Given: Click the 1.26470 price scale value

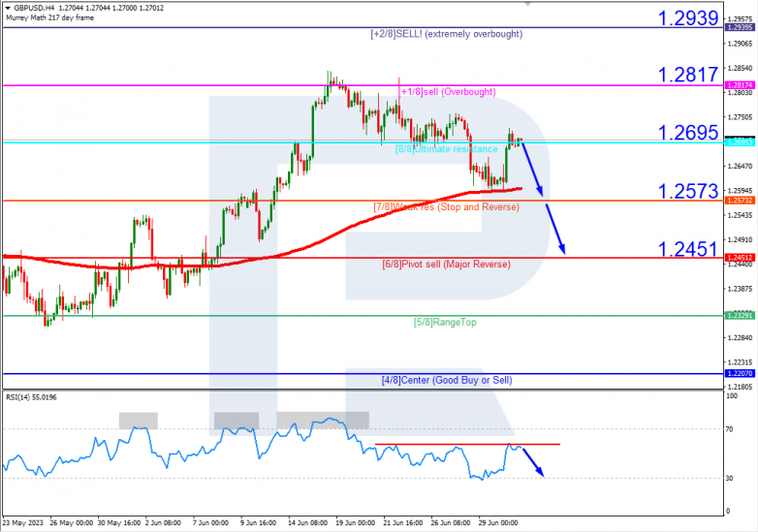Looking at the screenshot, I should pyautogui.click(x=741, y=167).
